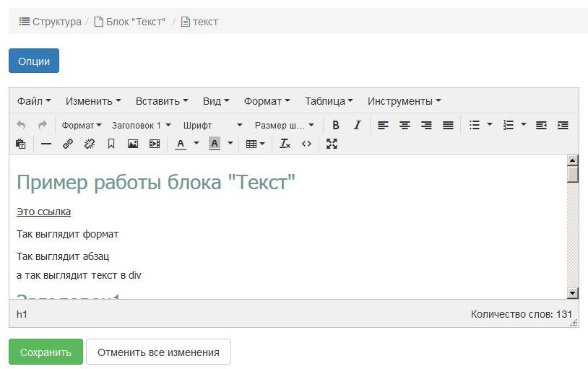Click the текст breadcrumb item

pos(199,22)
